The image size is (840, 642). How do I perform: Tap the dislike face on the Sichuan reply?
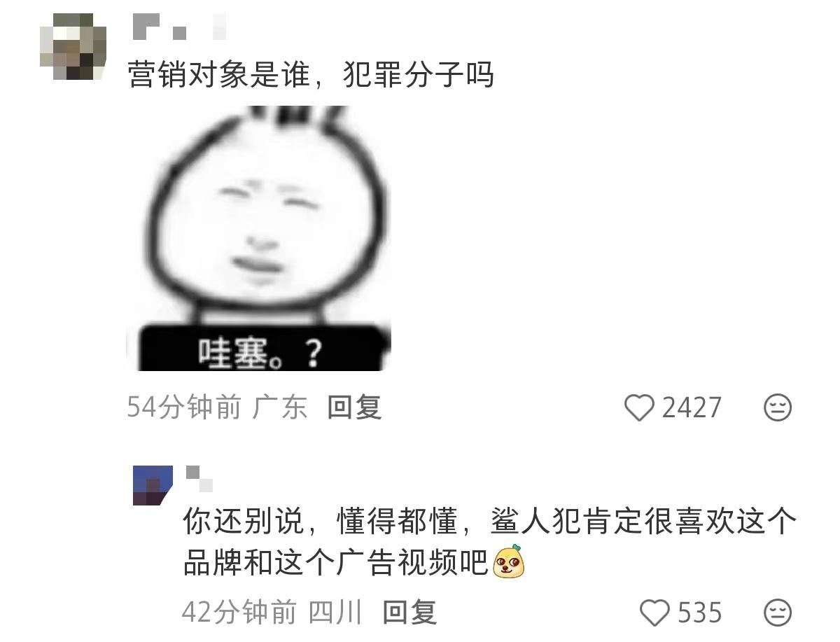(777, 613)
